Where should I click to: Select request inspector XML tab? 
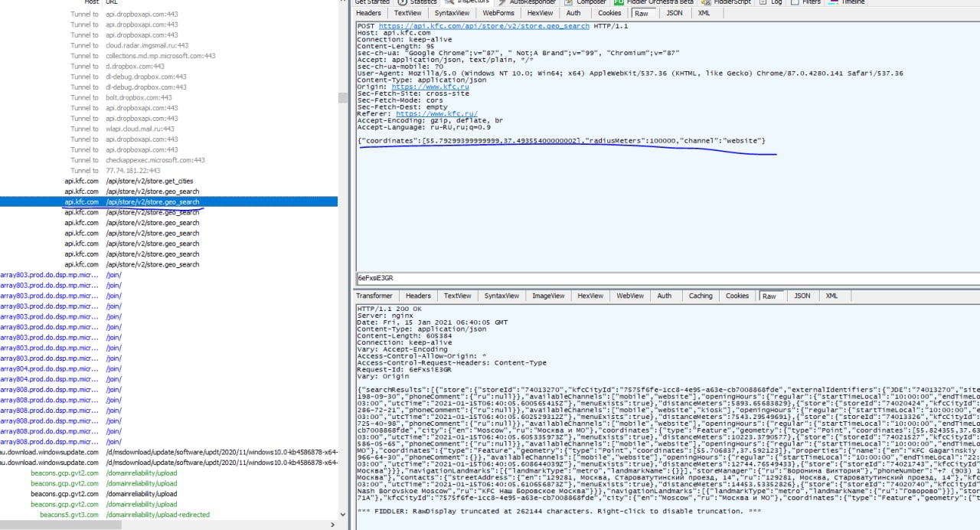[704, 13]
